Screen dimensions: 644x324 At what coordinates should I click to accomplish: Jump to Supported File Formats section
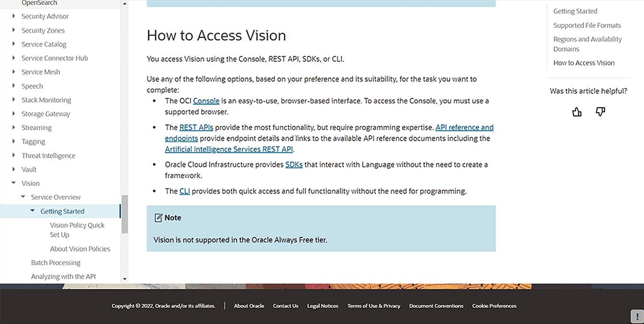point(586,25)
